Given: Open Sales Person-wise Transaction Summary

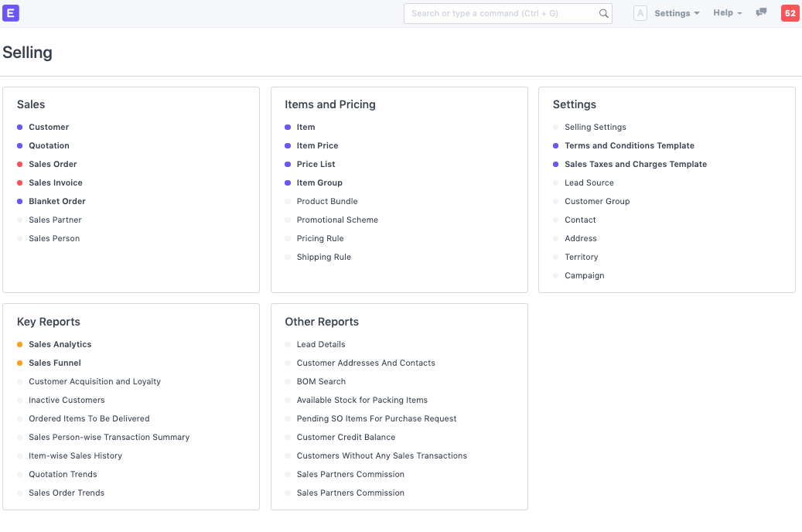Looking at the screenshot, I should click(x=109, y=438).
